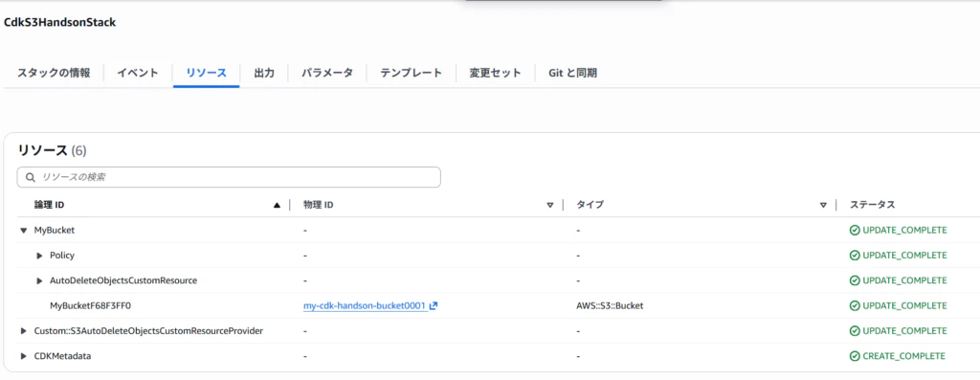Click the status check icon for MyBucket
Image resolution: width=980 pixels, height=380 pixels.
point(855,230)
